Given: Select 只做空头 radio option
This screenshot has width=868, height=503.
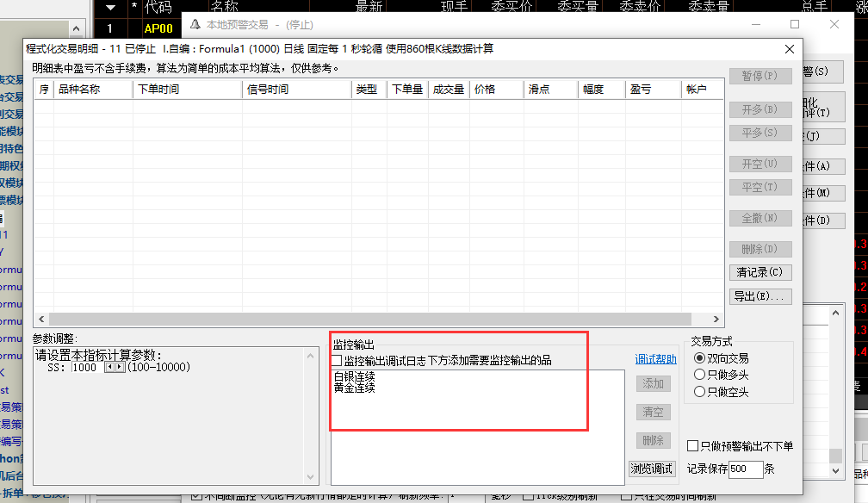Looking at the screenshot, I should [699, 392].
